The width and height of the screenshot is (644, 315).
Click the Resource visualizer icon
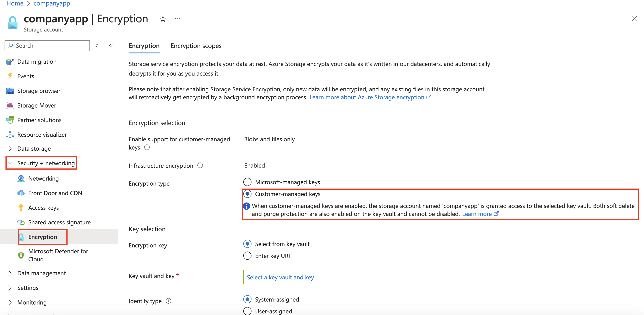10,134
